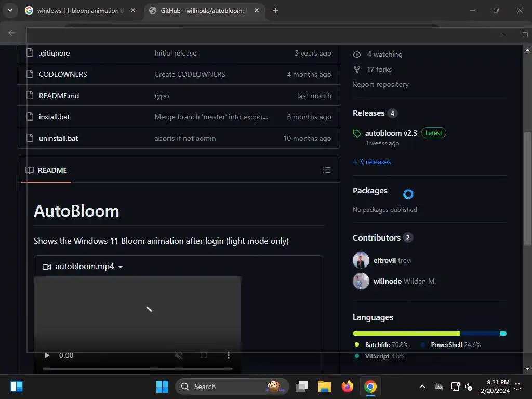Click the .gitignore file icon
Image resolution: width=532 pixels, height=399 pixels.
click(x=30, y=52)
